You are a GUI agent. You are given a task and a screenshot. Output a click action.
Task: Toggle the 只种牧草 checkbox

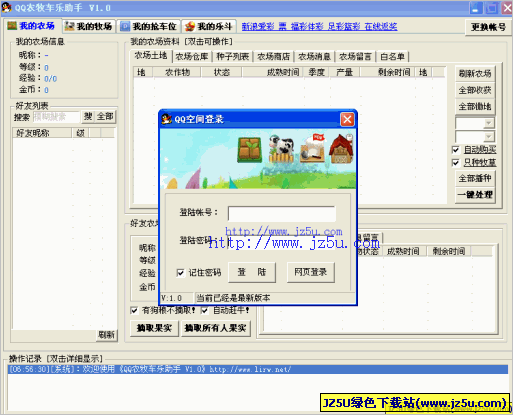click(x=456, y=163)
